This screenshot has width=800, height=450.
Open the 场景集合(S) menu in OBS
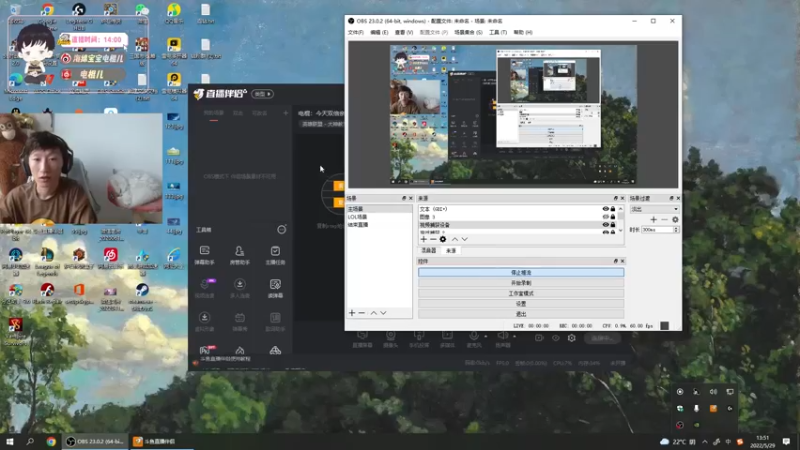tap(468, 32)
